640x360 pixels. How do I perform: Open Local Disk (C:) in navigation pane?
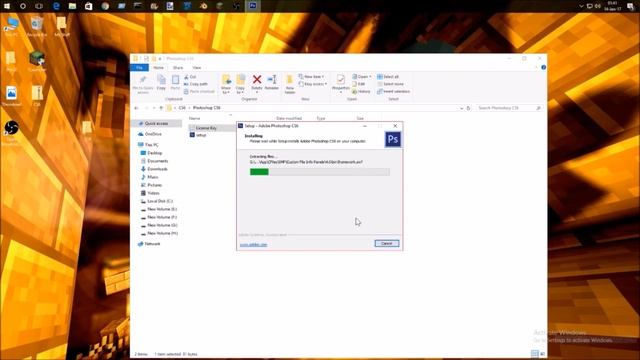pyautogui.click(x=160, y=201)
